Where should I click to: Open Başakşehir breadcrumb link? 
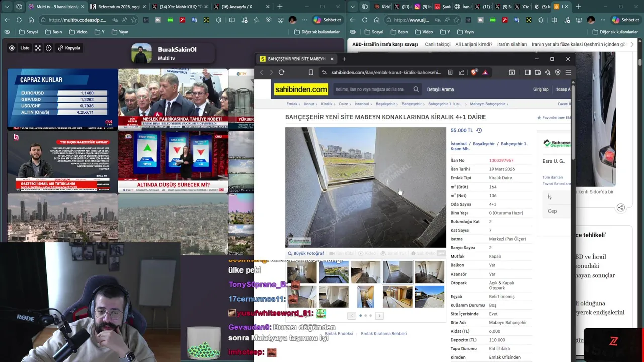coord(385,104)
